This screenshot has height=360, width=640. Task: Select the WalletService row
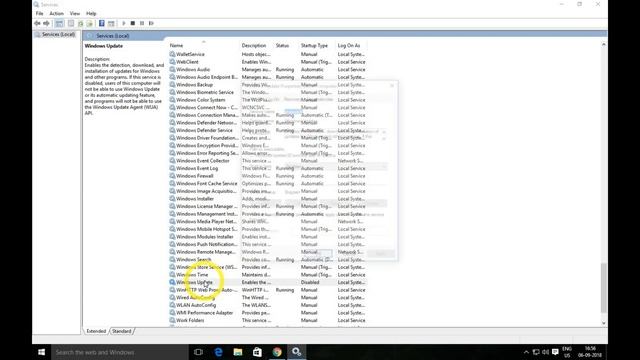(x=267, y=54)
